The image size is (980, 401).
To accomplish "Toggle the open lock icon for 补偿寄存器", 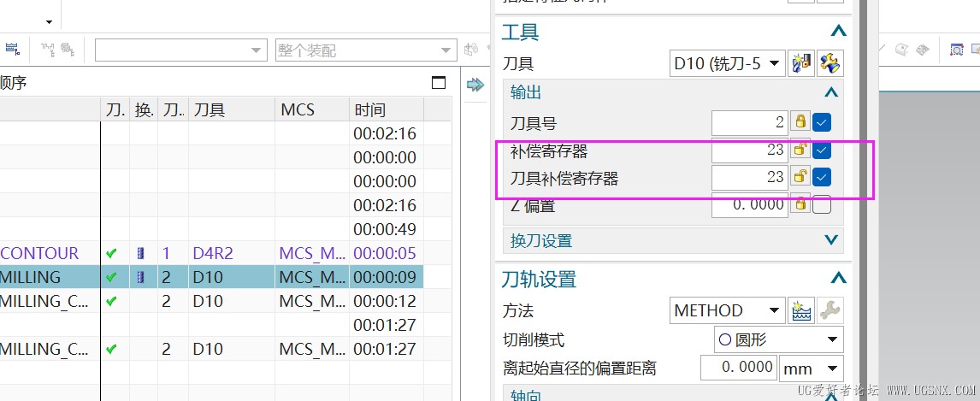I will point(800,150).
